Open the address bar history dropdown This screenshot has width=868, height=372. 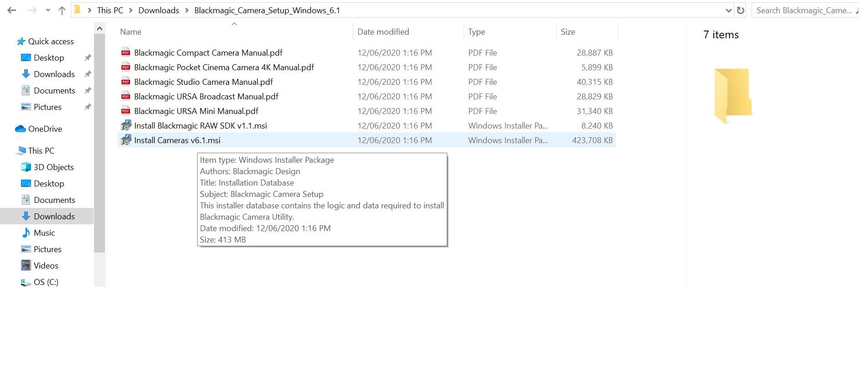(728, 10)
